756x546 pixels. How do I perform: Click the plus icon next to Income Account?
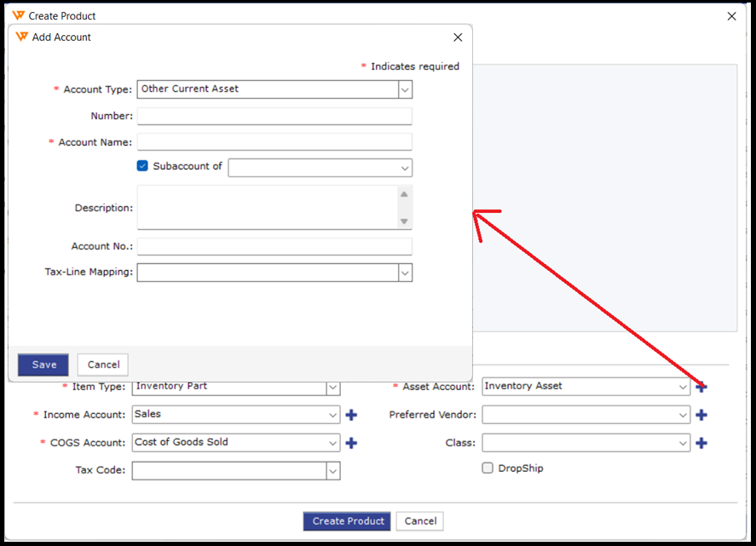pos(350,415)
